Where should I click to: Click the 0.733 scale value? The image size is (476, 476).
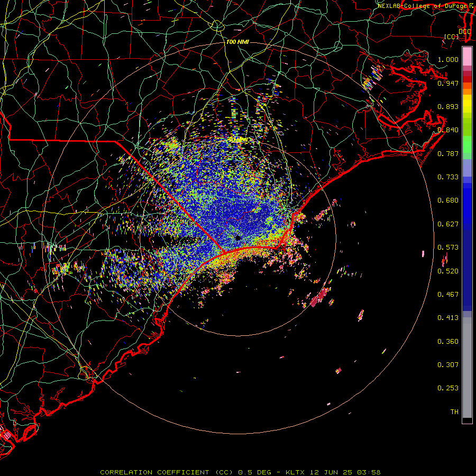click(x=448, y=177)
